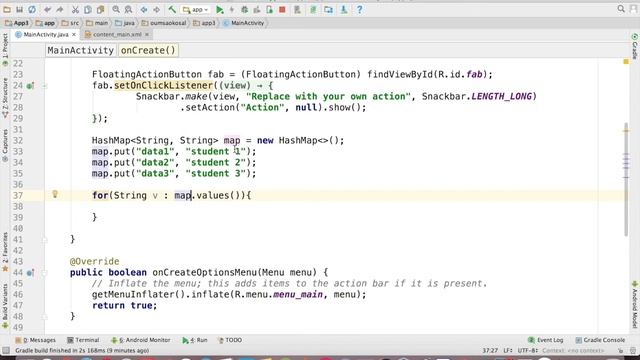The width and height of the screenshot is (640, 360).
Task: Click the yellow warning indicator atop scrollbar
Action: tap(626, 62)
